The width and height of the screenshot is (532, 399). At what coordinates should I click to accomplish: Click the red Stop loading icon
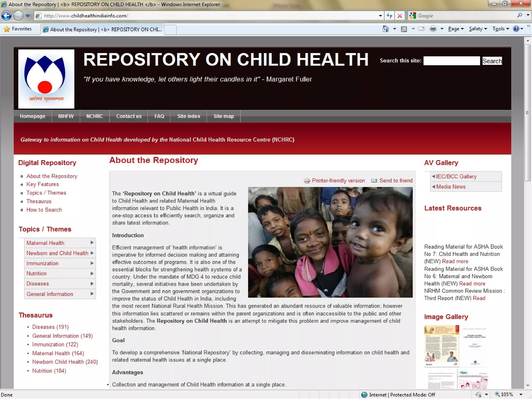400,16
